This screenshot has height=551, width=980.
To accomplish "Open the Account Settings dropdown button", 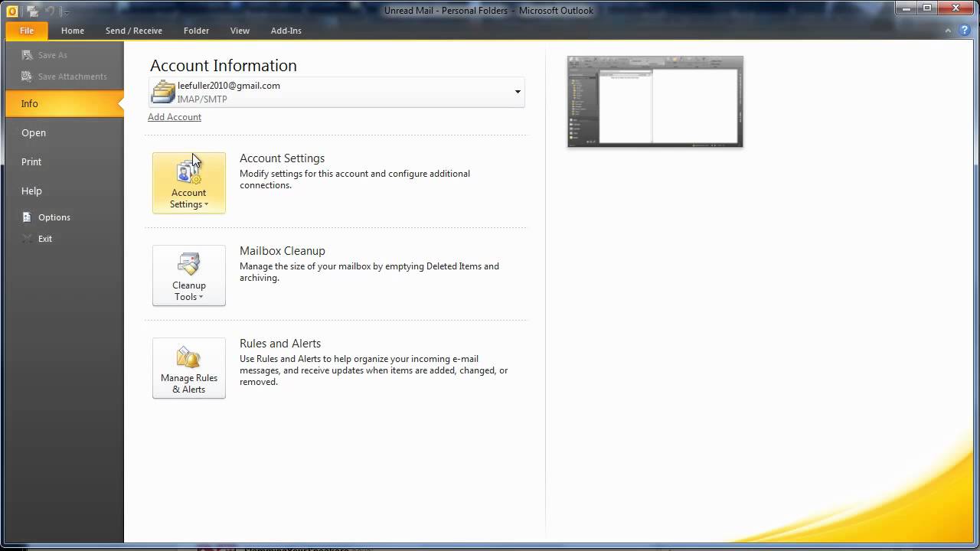I will coord(189,183).
